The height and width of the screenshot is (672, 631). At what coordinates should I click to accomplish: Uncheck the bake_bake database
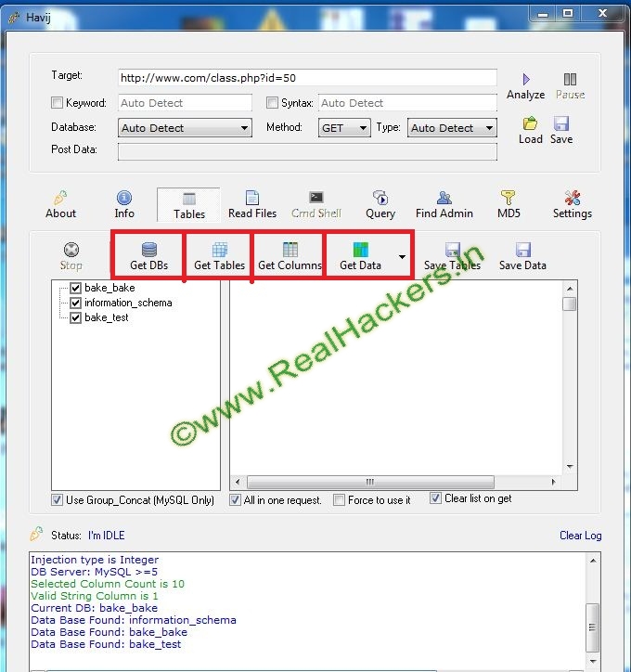(x=75, y=288)
